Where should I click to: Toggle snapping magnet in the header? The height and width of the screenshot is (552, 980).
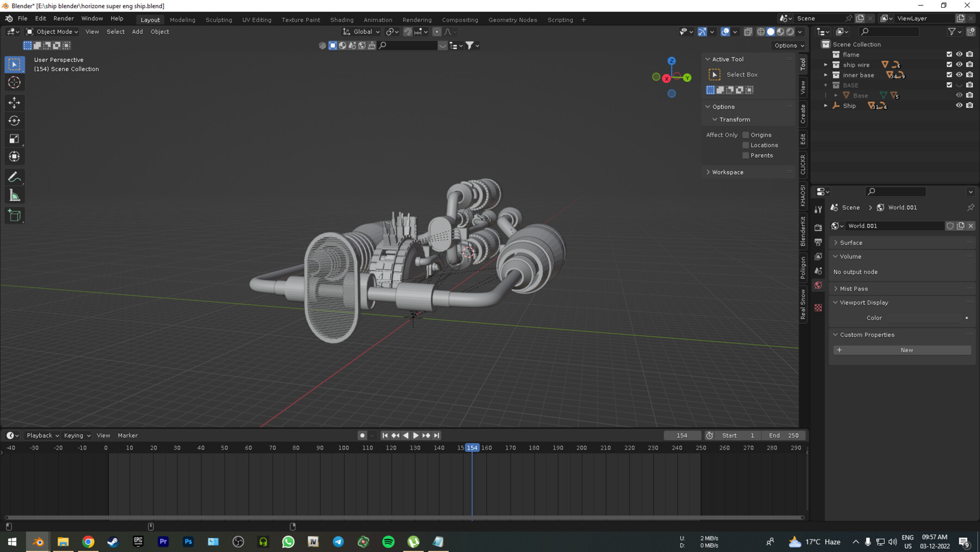pyautogui.click(x=407, y=32)
